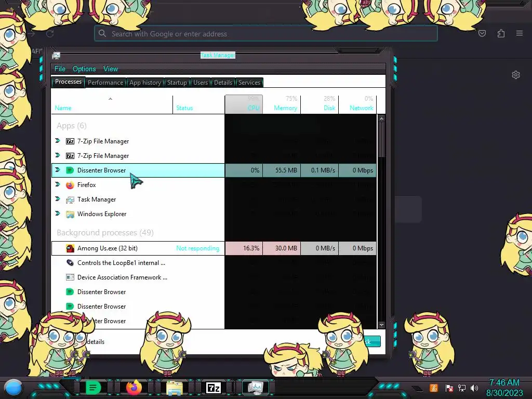Select the Processes tab
Screen dimensions: 532x399
click(68, 82)
